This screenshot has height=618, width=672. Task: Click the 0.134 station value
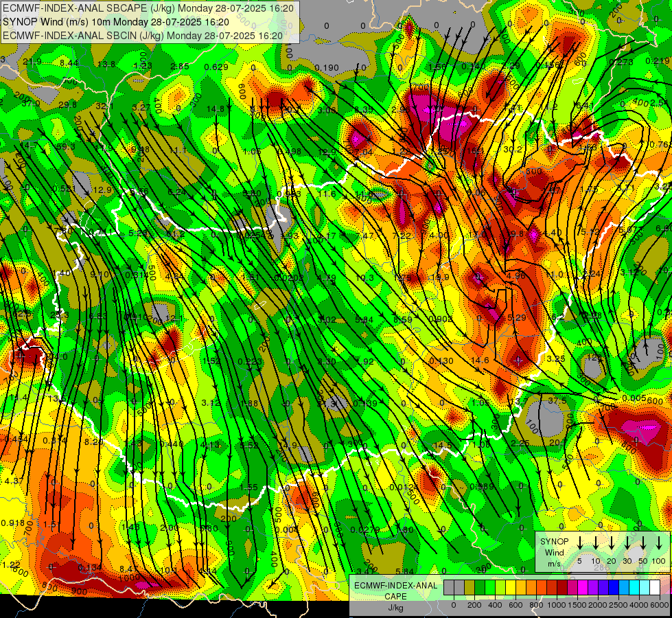[x=90, y=567]
